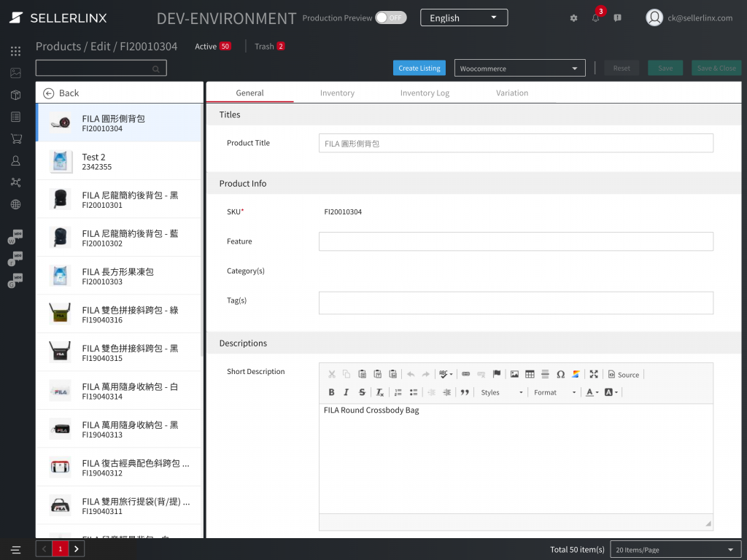Viewport: 747px width, 560px height.
Task: Open the Test 2 product row
Action: point(119,161)
